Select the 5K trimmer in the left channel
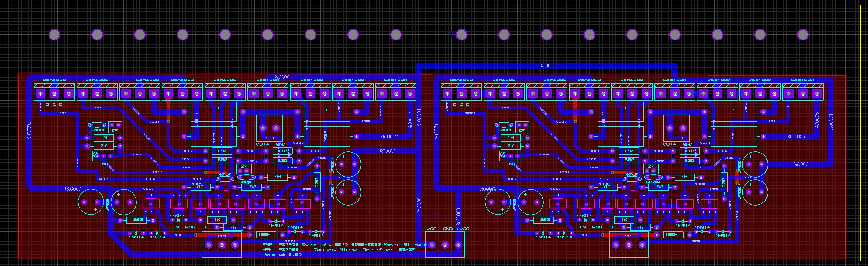Screen dimensions: 868x266 tap(104, 156)
